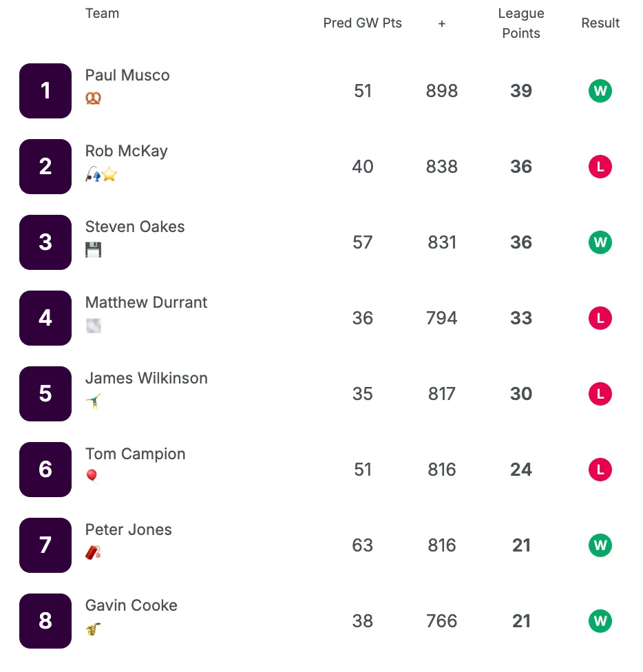643x672 pixels.
Task: Open Paul Musco's team page
Action: coord(127,76)
